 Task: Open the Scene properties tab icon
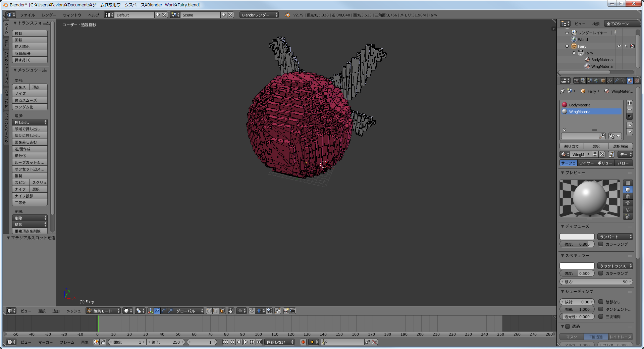[590, 81]
